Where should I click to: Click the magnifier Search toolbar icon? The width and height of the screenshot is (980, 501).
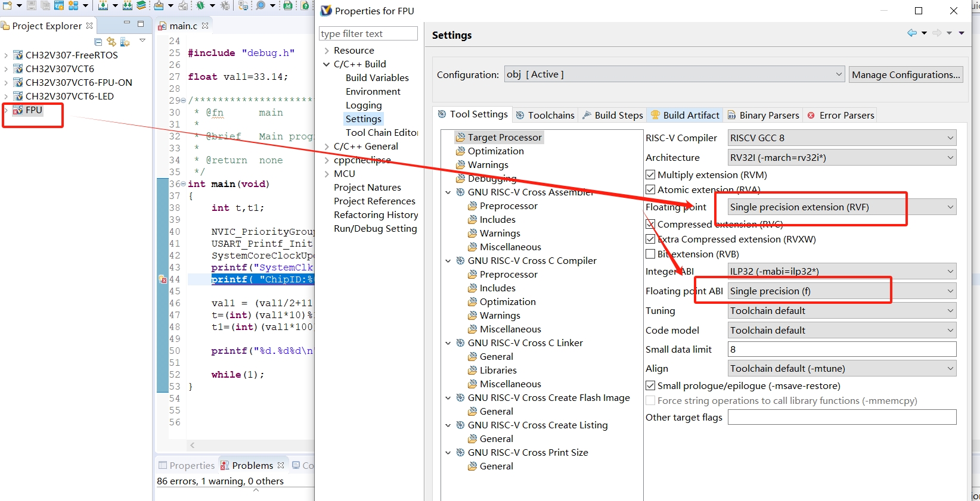coord(260,5)
